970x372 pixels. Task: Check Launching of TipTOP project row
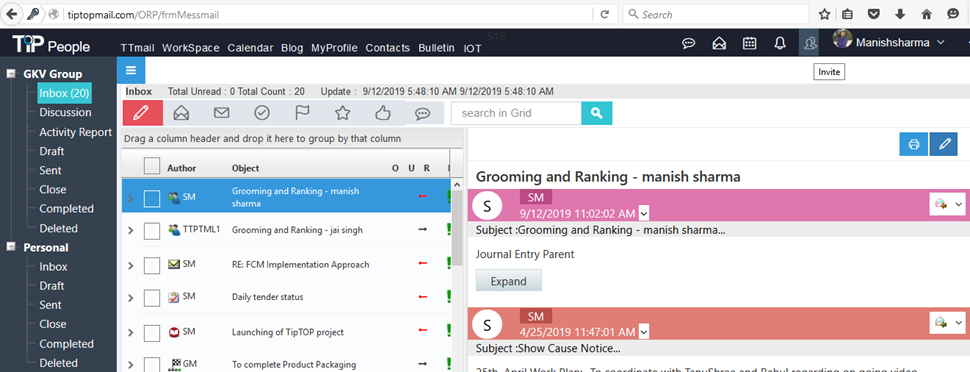click(152, 332)
